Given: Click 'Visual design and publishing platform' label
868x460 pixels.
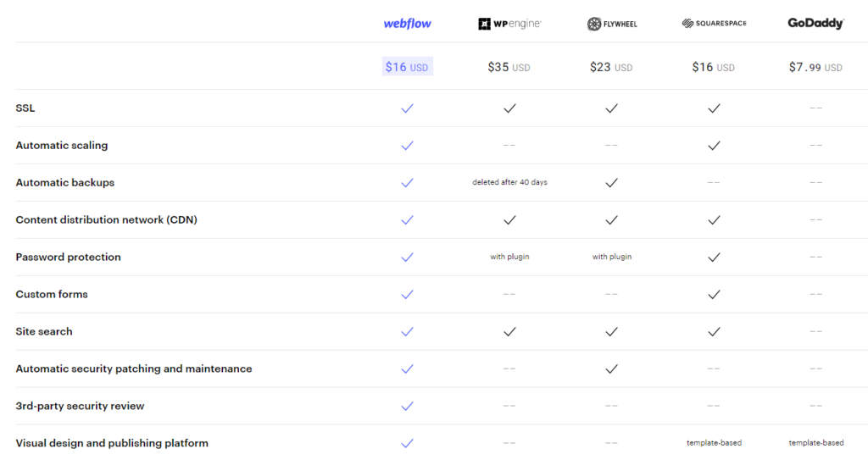Looking at the screenshot, I should coord(112,444).
